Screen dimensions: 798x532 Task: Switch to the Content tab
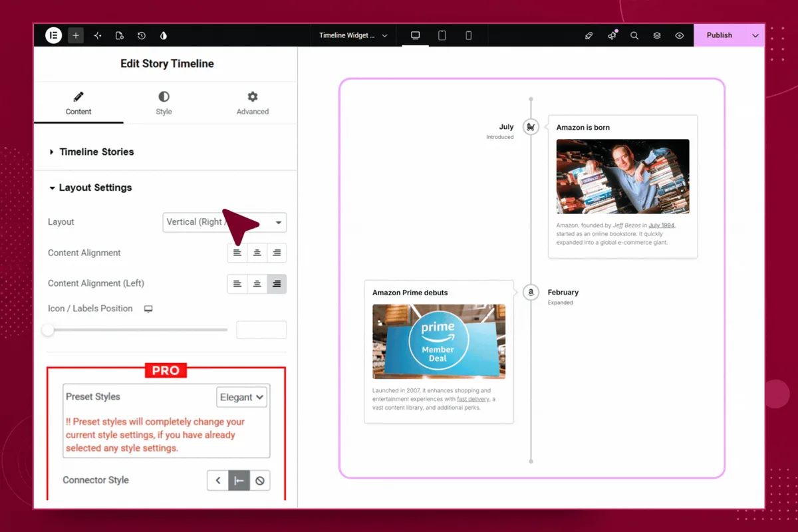coord(78,103)
